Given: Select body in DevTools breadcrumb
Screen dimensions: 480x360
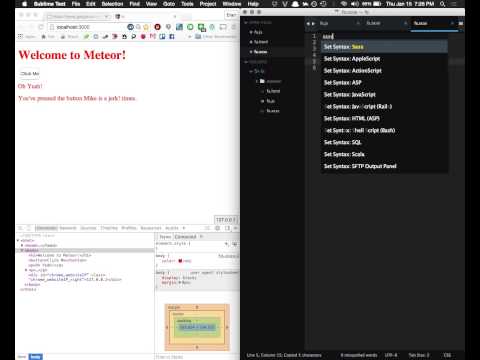Looking at the screenshot, I should (35, 357).
